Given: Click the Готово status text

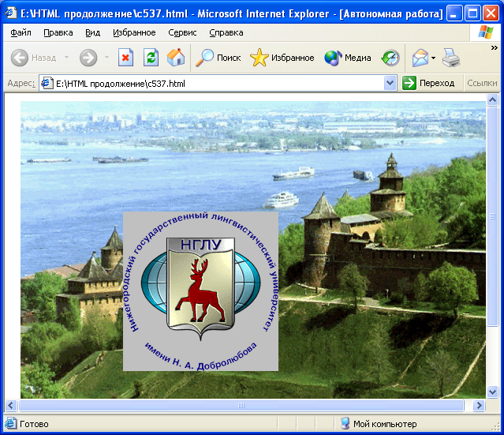Looking at the screenshot, I should tap(34, 424).
